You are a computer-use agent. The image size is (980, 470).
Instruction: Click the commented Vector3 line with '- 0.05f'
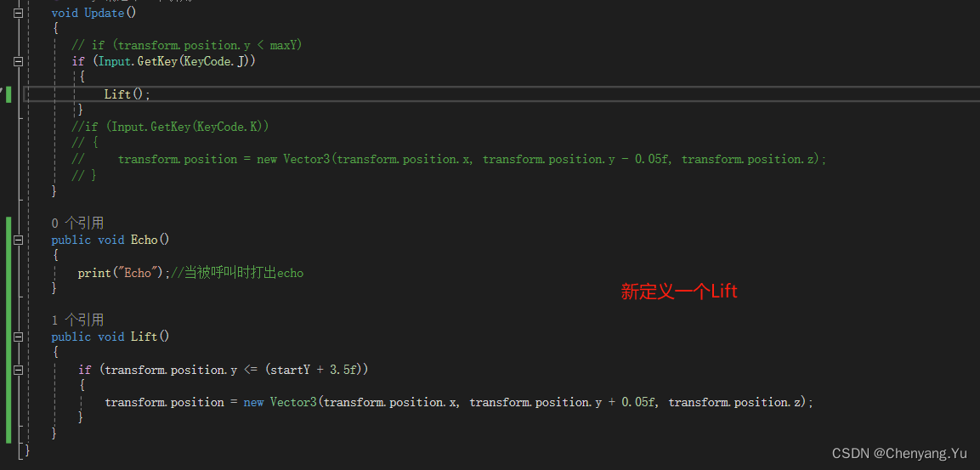coord(449,159)
